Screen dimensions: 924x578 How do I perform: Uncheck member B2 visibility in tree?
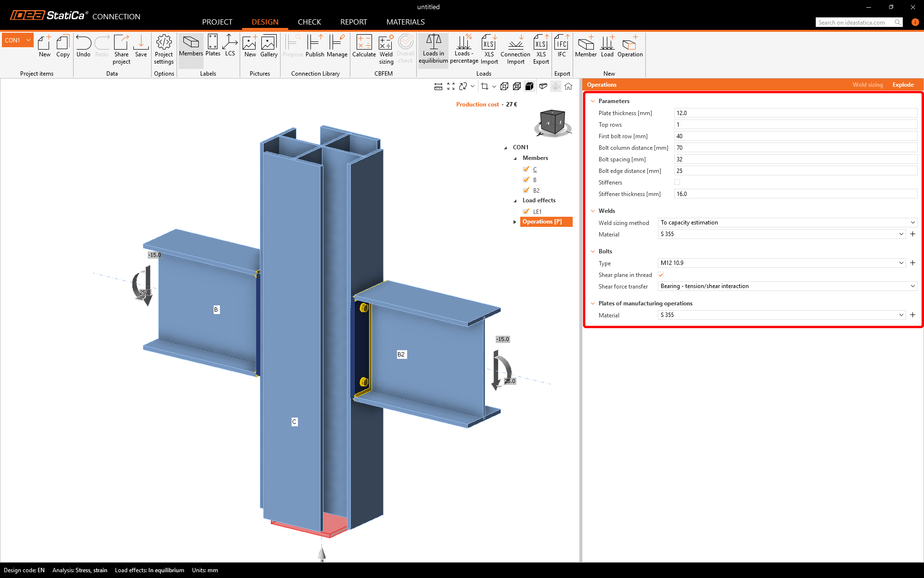coord(526,190)
